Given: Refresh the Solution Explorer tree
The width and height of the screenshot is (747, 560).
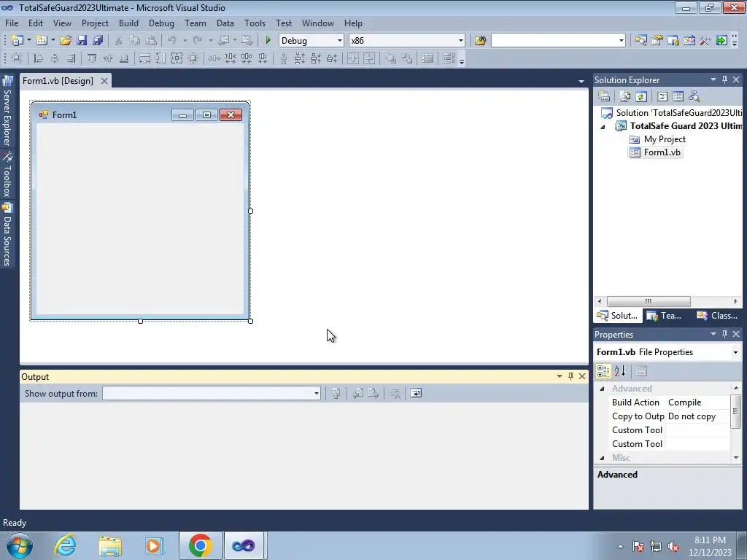Looking at the screenshot, I should pos(641,96).
